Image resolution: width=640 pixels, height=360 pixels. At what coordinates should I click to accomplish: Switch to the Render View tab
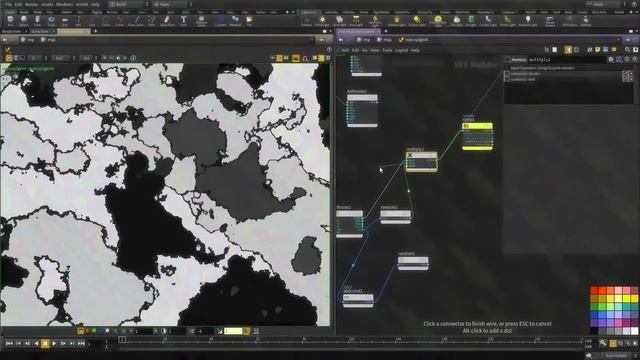(x=12, y=31)
